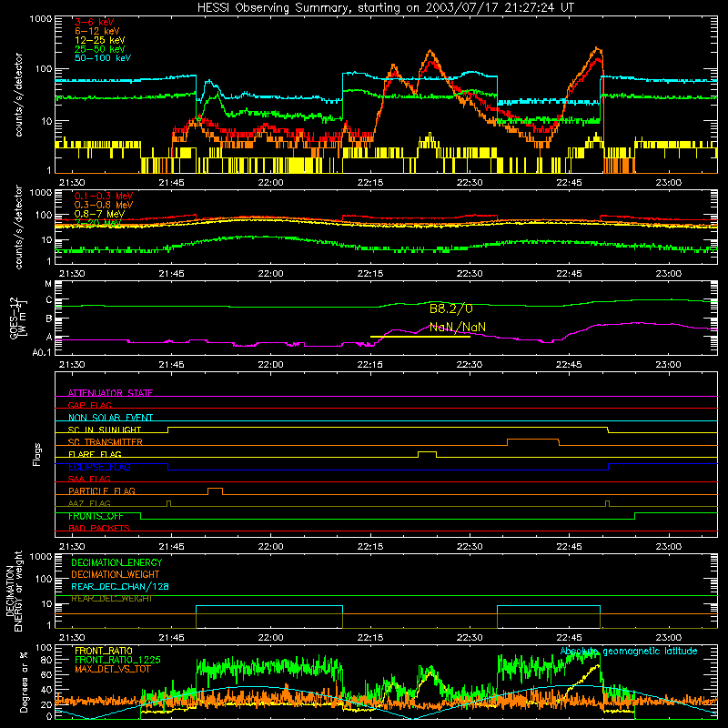The height and width of the screenshot is (728, 728).
Task: Click the 'GAP_FLAG' label
Action: 89,405
